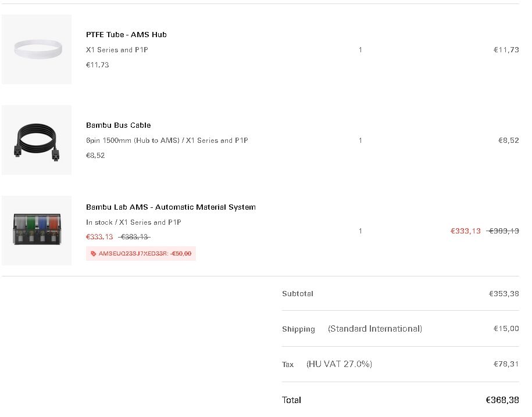Click the quantity 1 in PTFE Tube row
The image size is (532, 417).
coord(360,50)
